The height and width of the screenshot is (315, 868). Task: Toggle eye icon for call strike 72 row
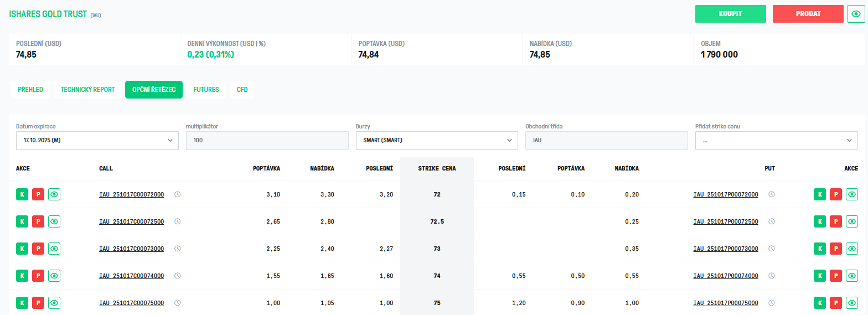[54, 194]
